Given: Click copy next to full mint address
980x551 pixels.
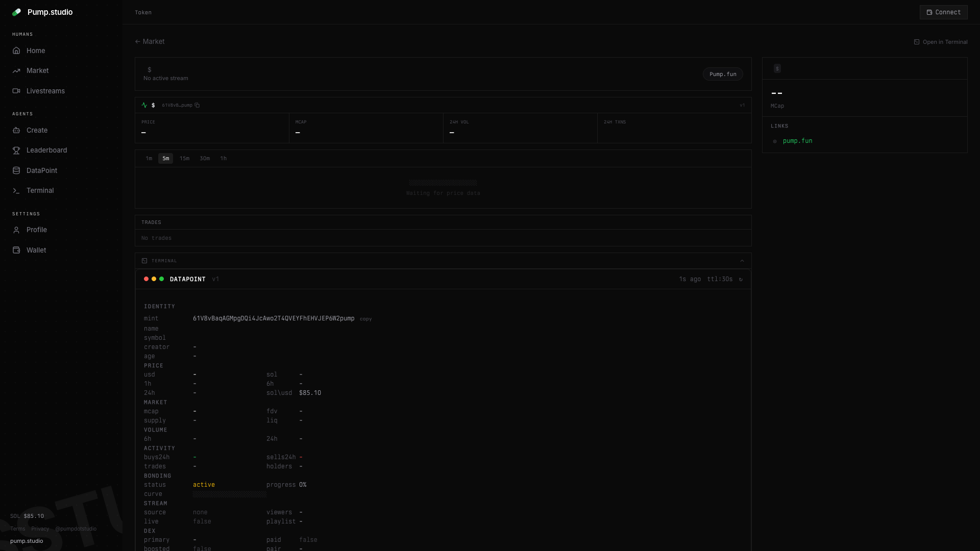Looking at the screenshot, I should (365, 319).
